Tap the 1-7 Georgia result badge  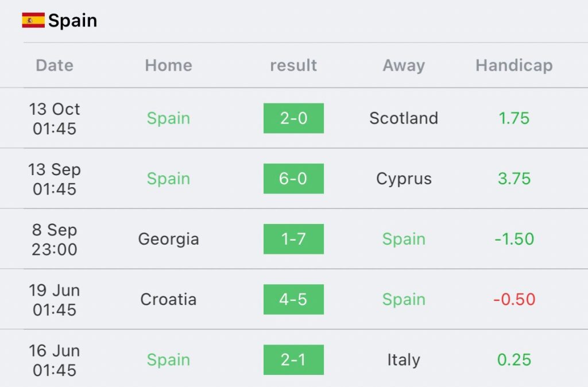click(293, 239)
